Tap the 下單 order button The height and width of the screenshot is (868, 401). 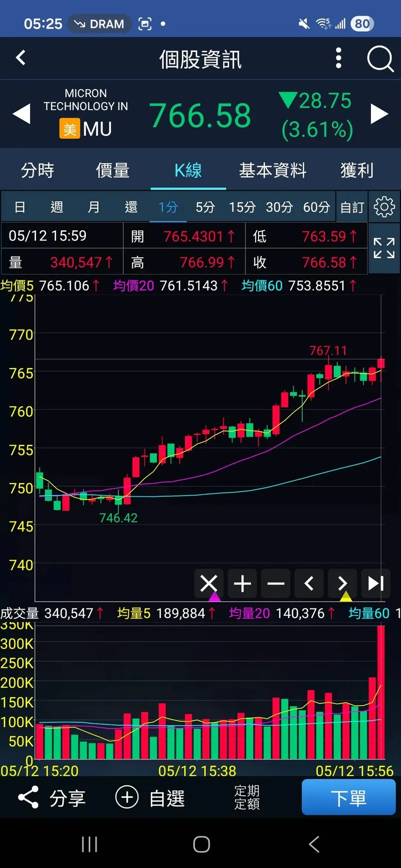(x=348, y=797)
